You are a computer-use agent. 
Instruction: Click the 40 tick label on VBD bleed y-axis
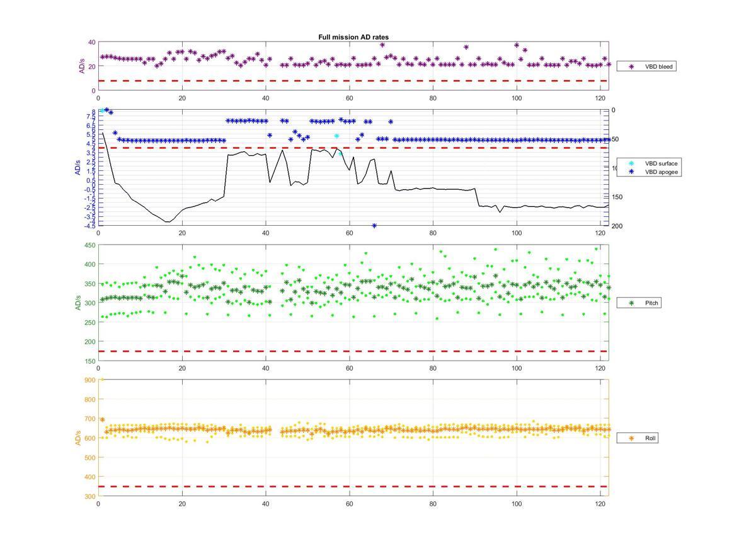point(92,42)
